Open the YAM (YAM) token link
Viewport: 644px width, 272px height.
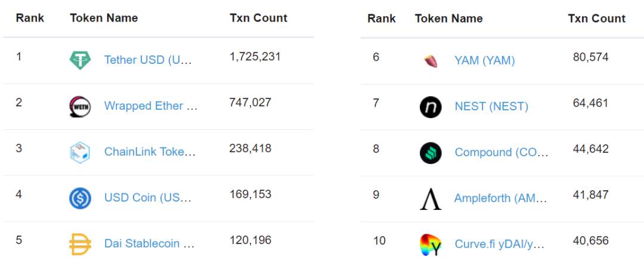[484, 60]
